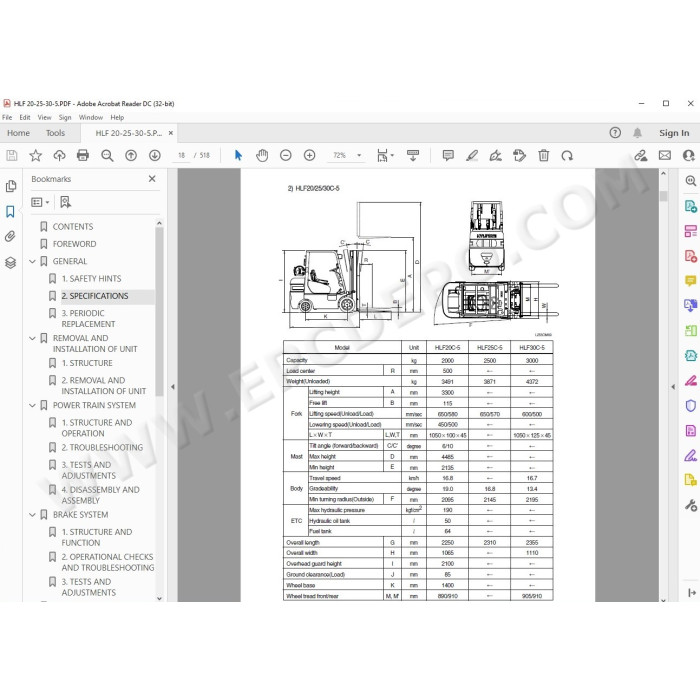Viewport: 700px width, 700px height.
Task: Open the Help question mark
Action: click(x=615, y=133)
